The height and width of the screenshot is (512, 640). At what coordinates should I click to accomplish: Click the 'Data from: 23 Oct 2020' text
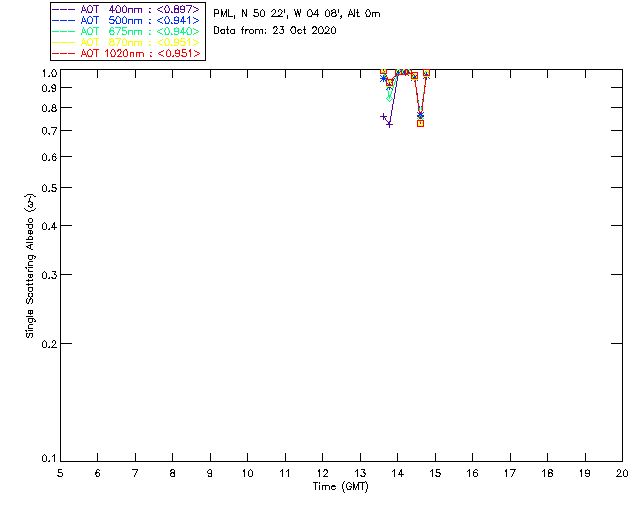275,31
